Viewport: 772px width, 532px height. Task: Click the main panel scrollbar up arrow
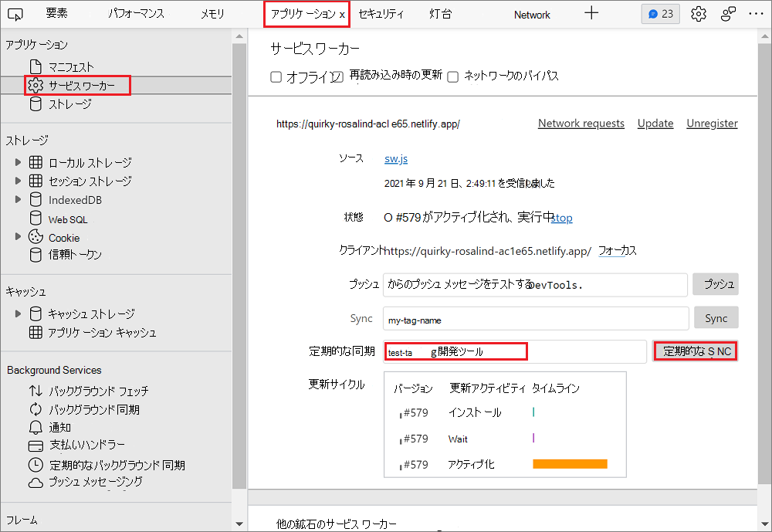[764, 36]
